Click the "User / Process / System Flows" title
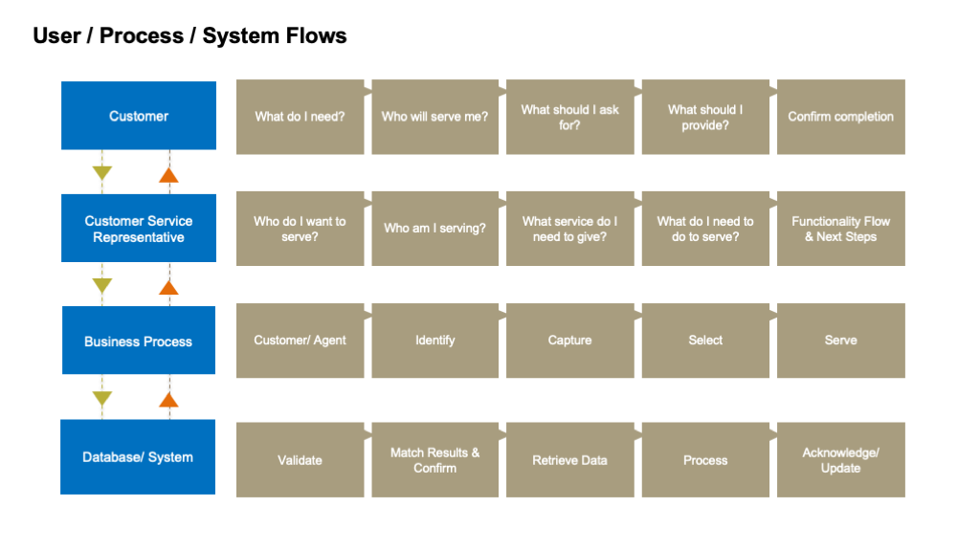This screenshot has width=980, height=551. pos(189,36)
